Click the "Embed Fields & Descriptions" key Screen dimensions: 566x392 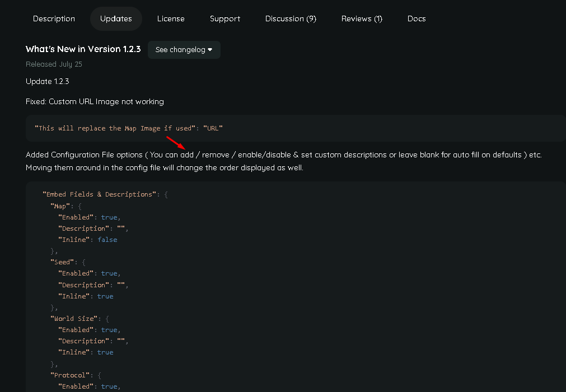coord(100,194)
